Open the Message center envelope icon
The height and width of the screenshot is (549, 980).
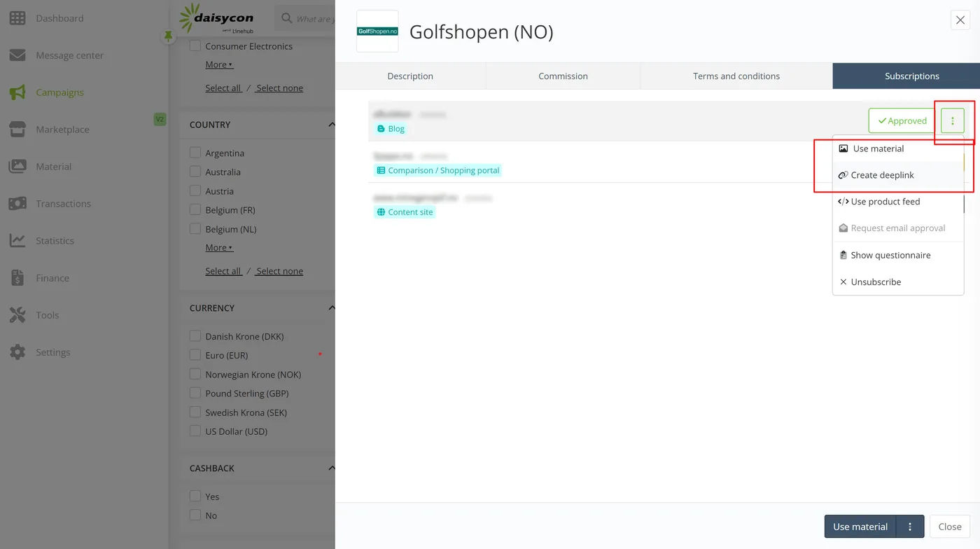(17, 55)
